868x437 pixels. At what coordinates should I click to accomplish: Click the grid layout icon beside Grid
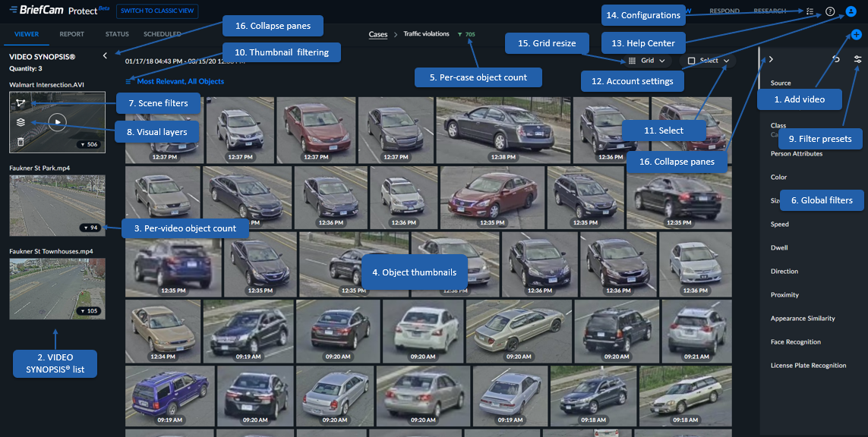633,60
